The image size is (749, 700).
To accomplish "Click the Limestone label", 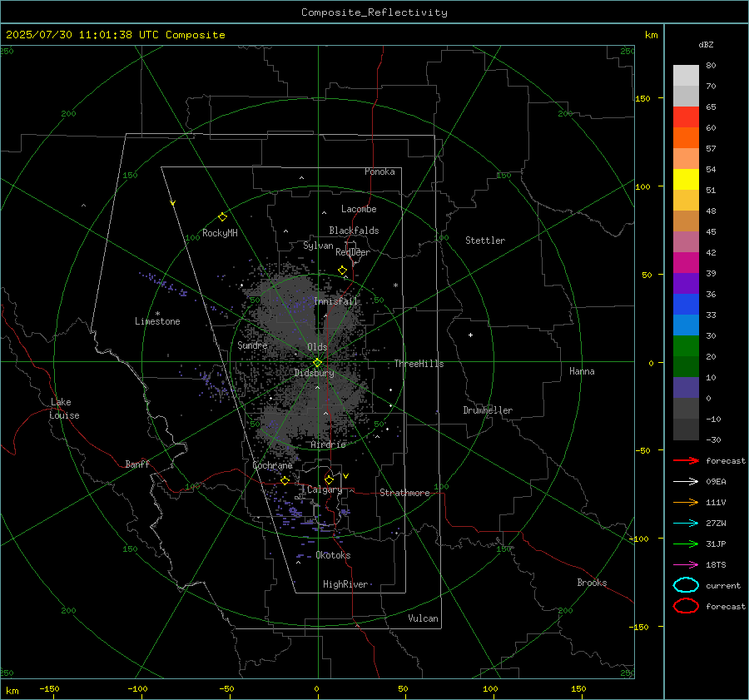I will (157, 321).
